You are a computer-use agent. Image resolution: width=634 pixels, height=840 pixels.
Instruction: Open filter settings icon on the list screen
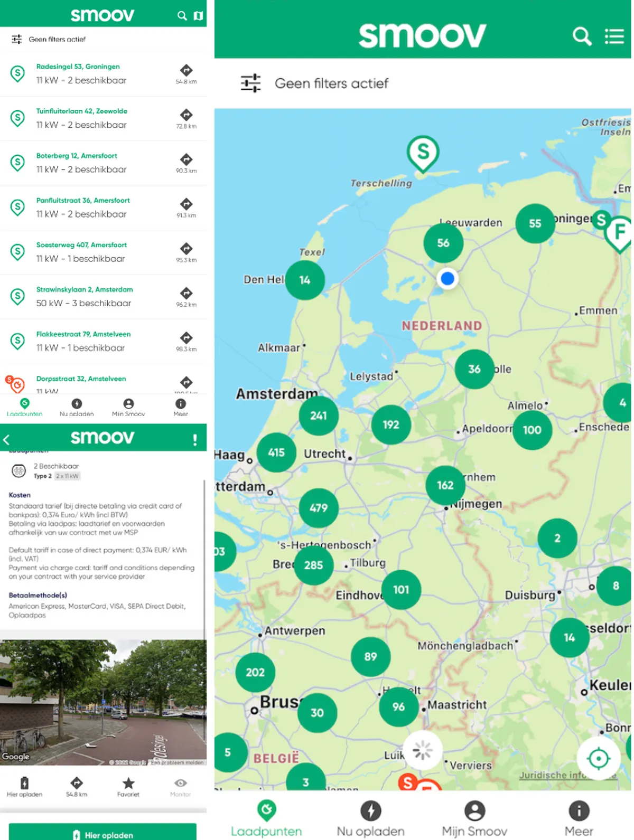point(17,39)
